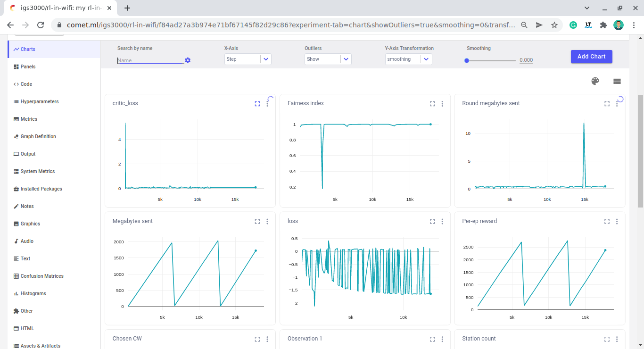Screen dimensions: 644x349
Task: Open Station count chart options menu
Action: click(617, 339)
